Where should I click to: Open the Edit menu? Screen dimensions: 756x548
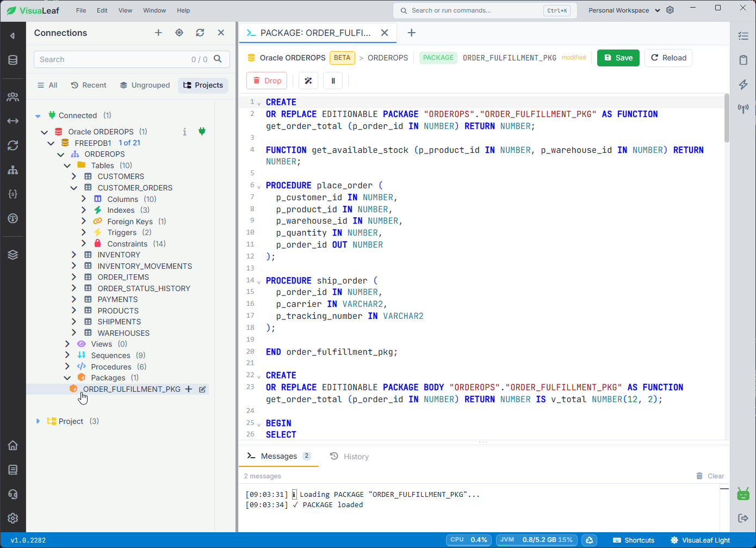102,10
